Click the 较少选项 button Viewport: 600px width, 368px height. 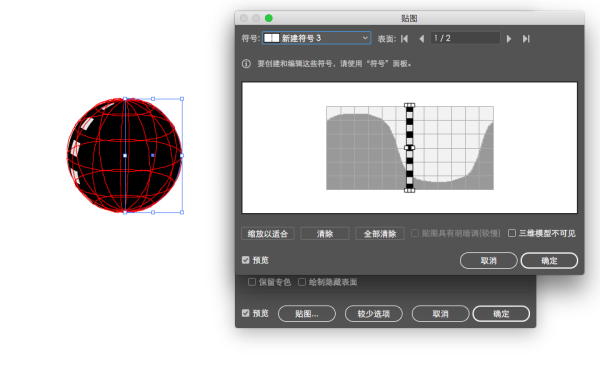pos(373,314)
